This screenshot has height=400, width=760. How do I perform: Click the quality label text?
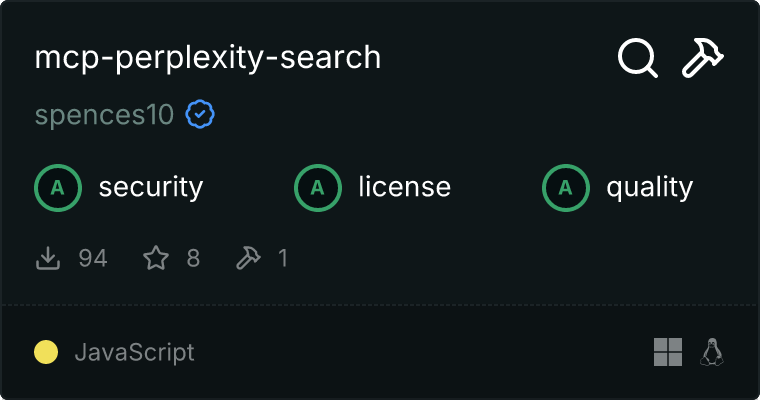coord(649,187)
